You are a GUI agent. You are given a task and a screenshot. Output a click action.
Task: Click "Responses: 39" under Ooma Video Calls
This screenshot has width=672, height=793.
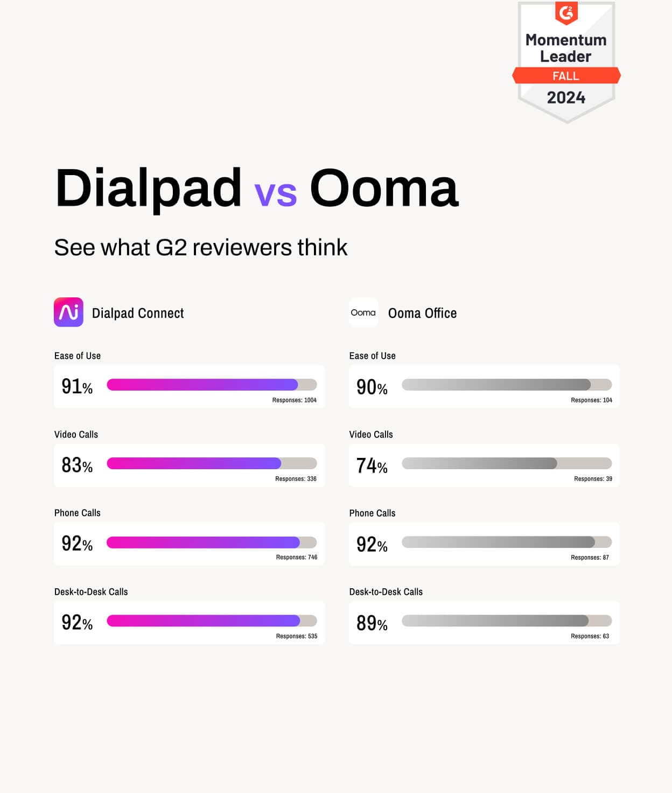pos(593,479)
